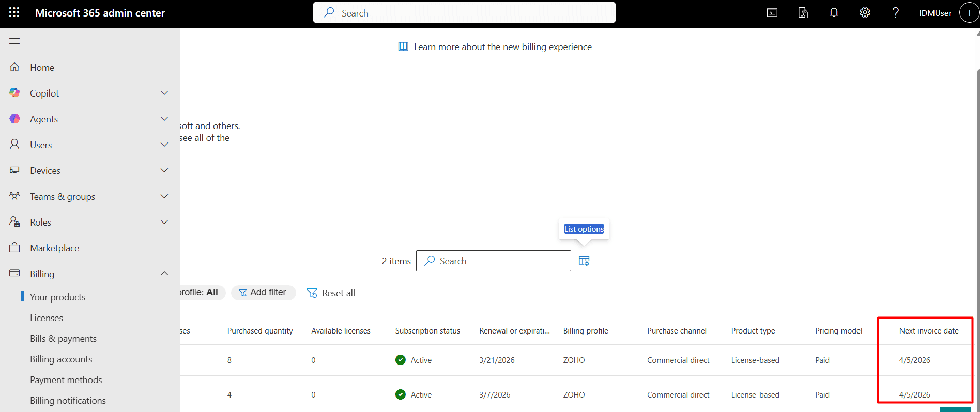Click the Devices monitor icon
This screenshot has height=412, width=980.
point(14,170)
